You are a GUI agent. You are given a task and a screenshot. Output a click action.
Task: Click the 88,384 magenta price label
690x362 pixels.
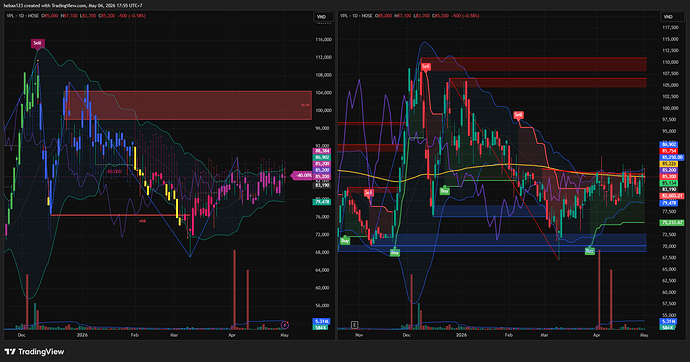pos(322,151)
